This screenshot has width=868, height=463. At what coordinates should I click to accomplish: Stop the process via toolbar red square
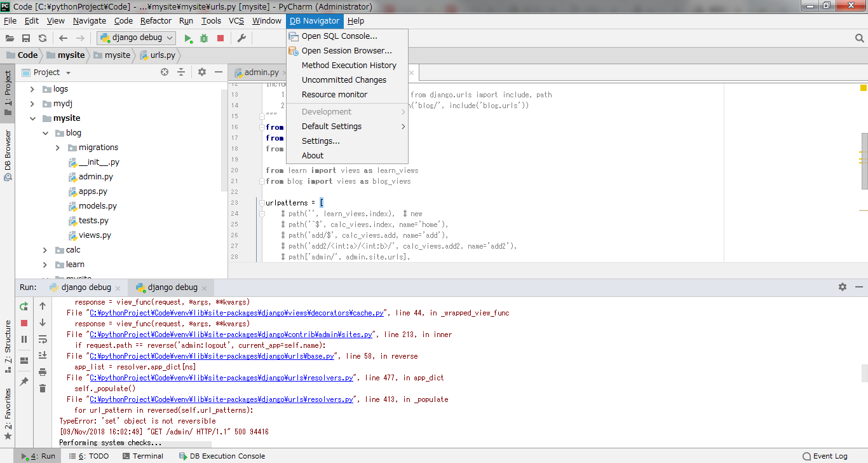click(220, 38)
